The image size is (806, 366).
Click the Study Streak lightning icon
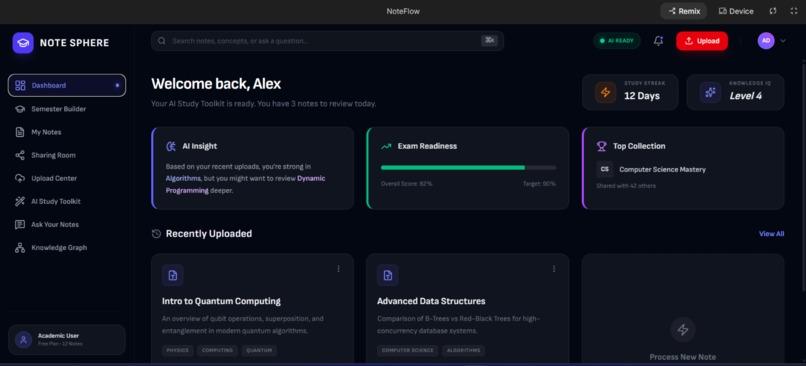pyautogui.click(x=606, y=93)
